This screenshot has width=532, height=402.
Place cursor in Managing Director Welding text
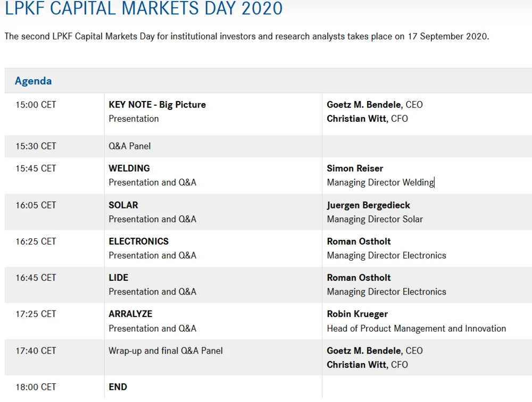click(380, 182)
